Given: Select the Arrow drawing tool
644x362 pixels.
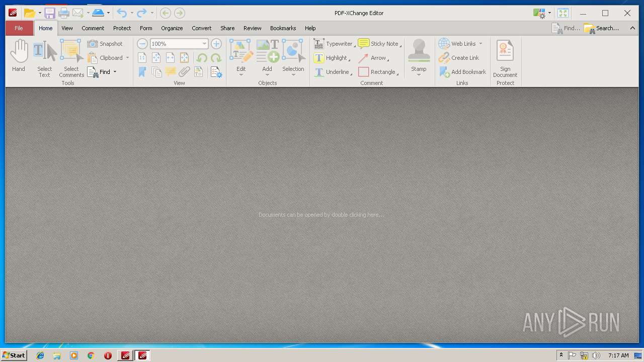Looking at the screenshot, I should coord(373,58).
